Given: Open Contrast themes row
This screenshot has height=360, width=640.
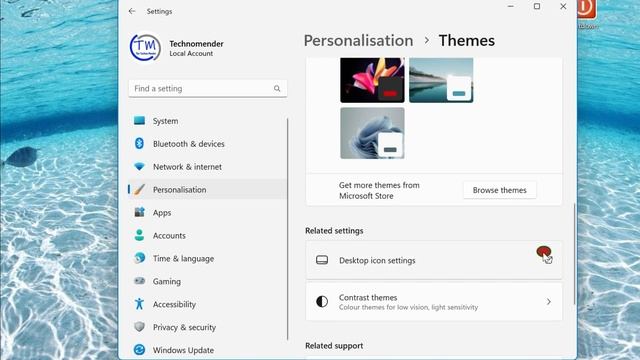Looking at the screenshot, I should pyautogui.click(x=434, y=302).
